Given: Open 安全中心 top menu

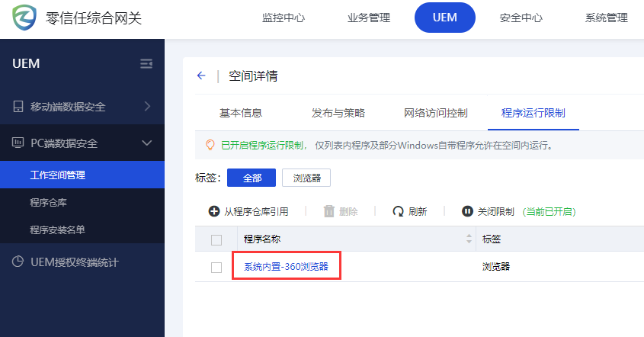Looking at the screenshot, I should point(521,18).
